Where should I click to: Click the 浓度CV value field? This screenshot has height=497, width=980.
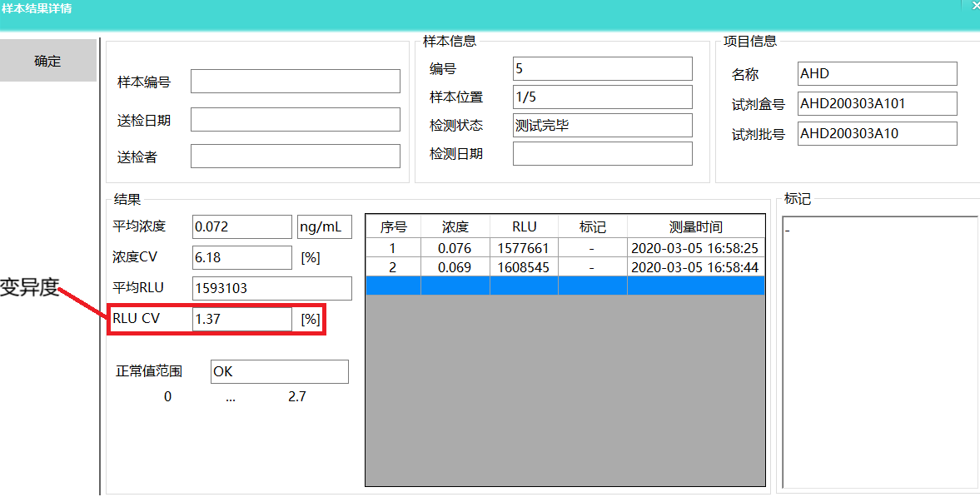pos(241,258)
